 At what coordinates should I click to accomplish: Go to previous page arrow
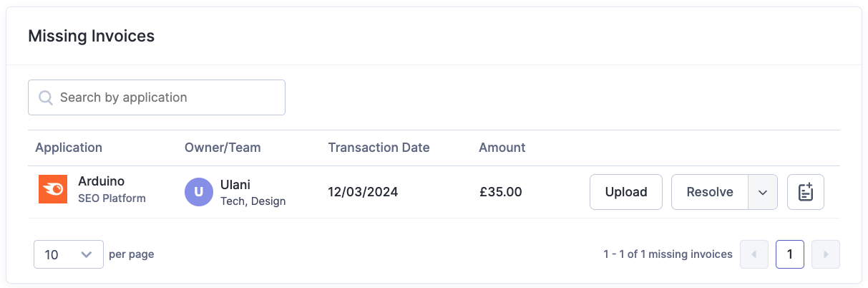pos(754,254)
